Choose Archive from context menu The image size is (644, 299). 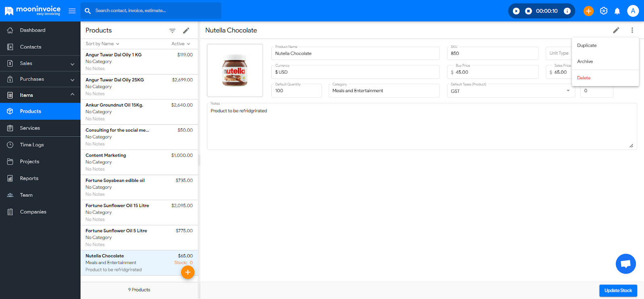click(605, 62)
